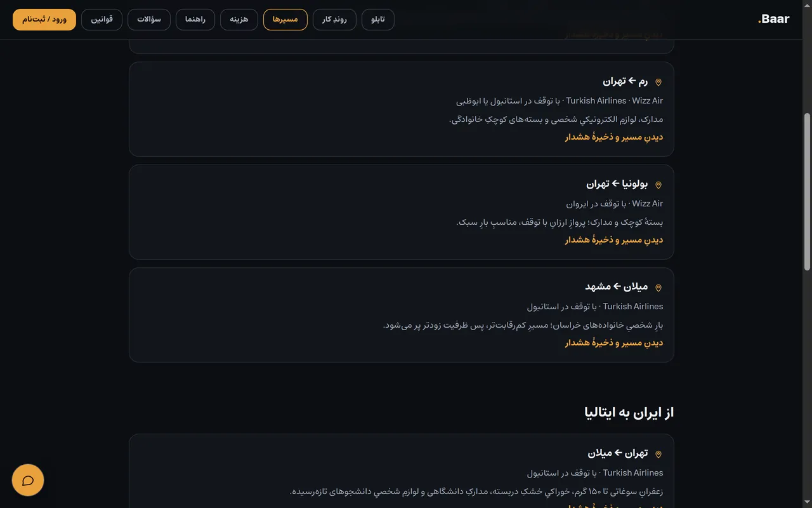
Task: Click the page vertical scrollbar thumb
Action: 808,192
